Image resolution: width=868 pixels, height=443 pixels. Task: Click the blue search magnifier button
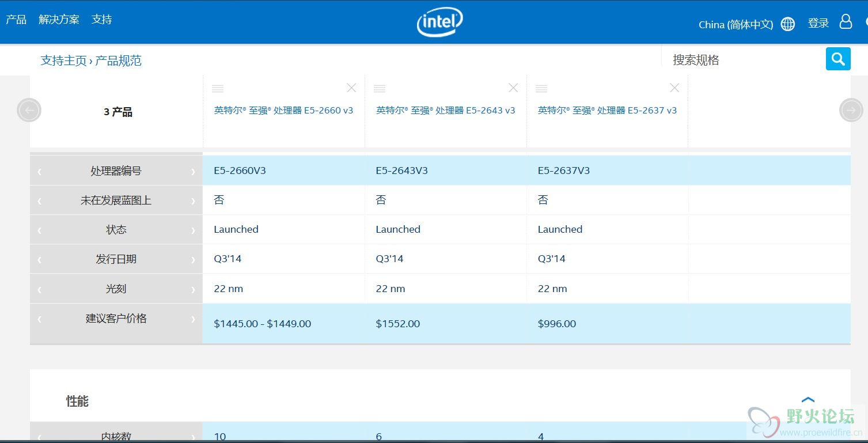click(838, 59)
